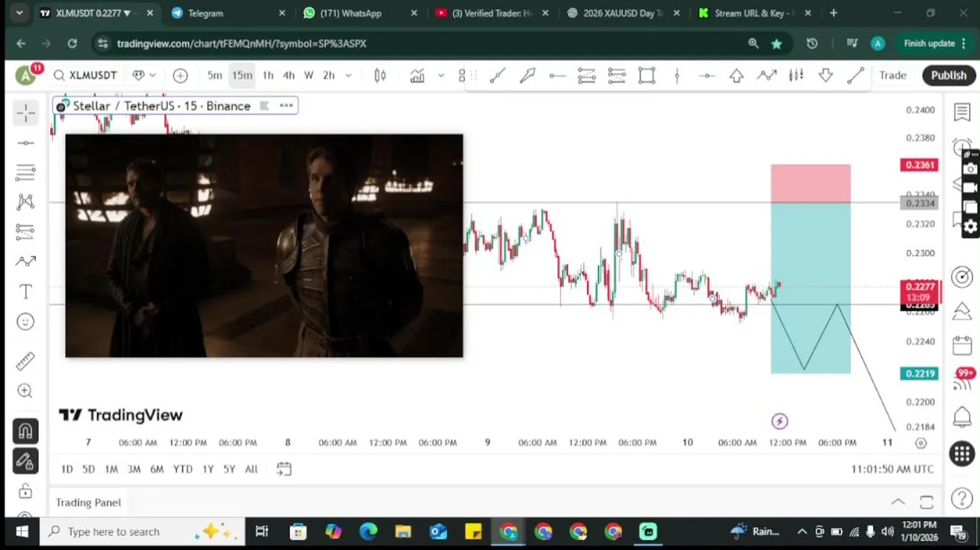Screen dimensions: 980x550
Task: Switch to the W weekly timeframe
Action: pos(308,75)
